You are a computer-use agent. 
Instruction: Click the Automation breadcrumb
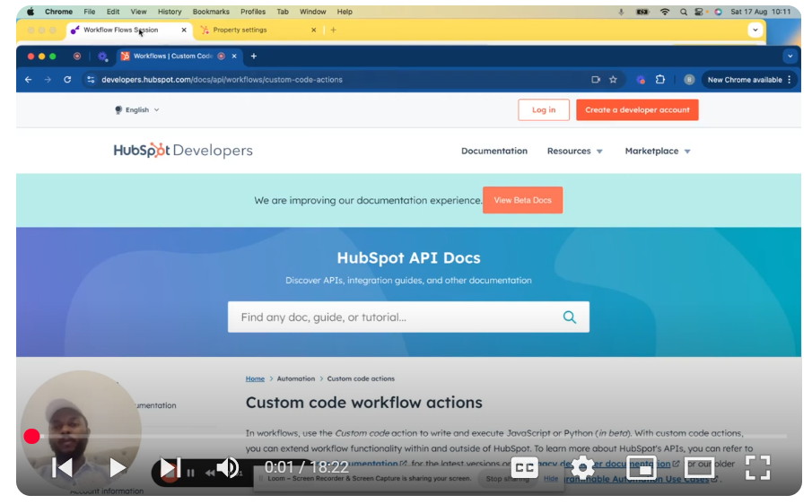pyautogui.click(x=296, y=378)
